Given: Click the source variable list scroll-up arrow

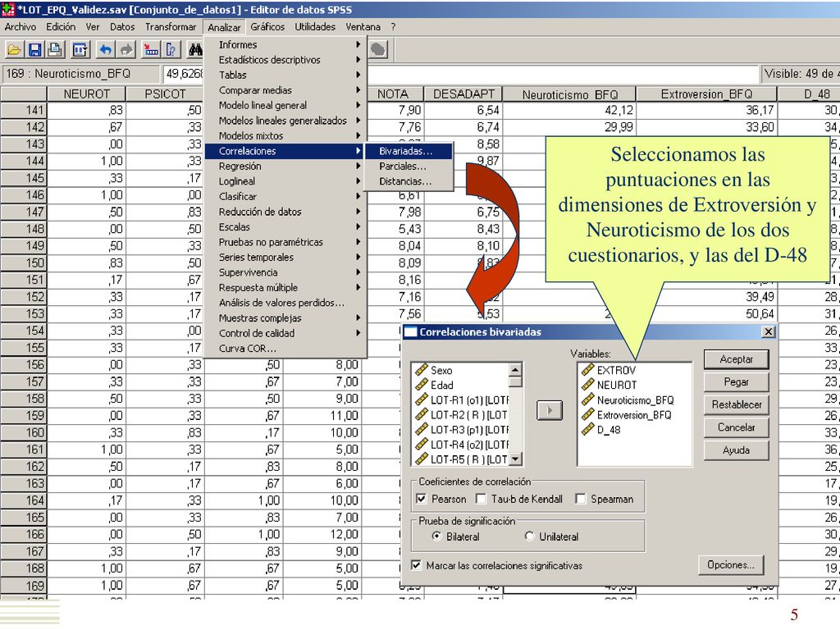Looking at the screenshot, I should pos(515,370).
